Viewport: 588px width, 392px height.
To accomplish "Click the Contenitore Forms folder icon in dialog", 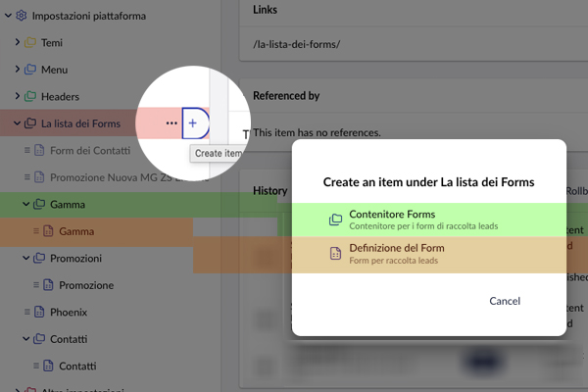I will point(335,220).
